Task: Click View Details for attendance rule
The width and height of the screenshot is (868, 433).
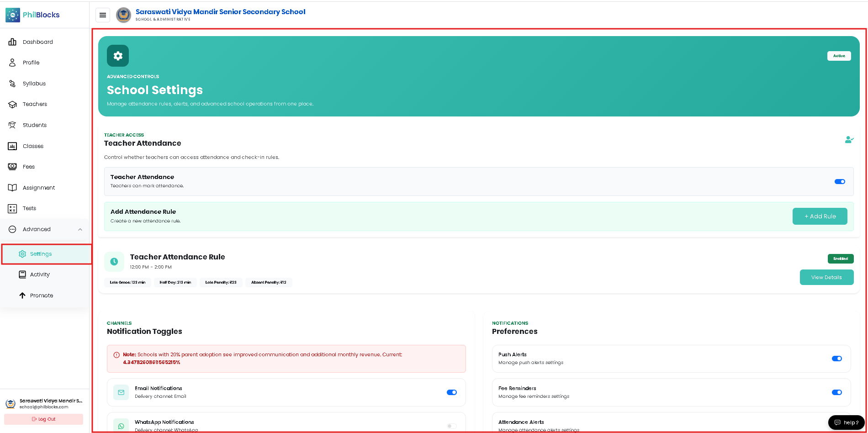Action: point(826,277)
